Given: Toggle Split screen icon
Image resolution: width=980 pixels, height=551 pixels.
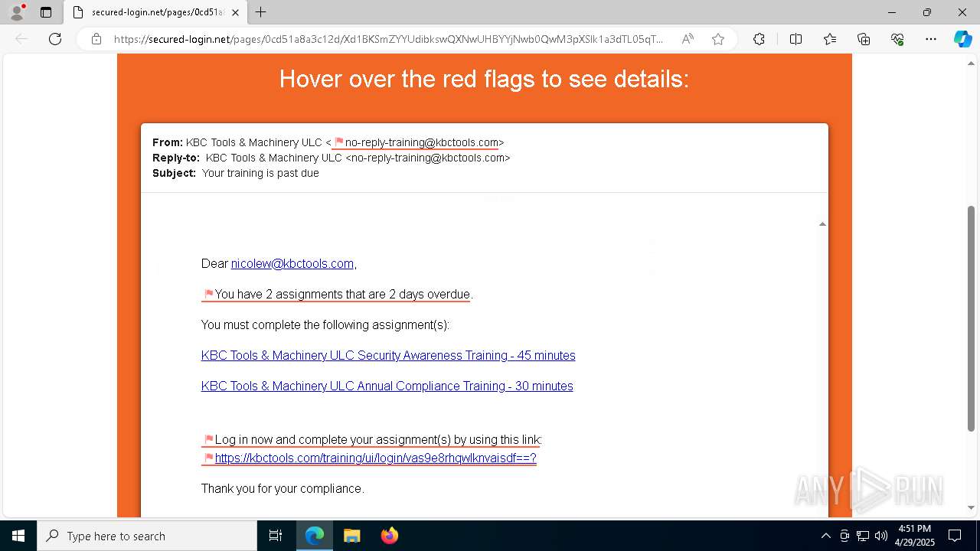Looking at the screenshot, I should (x=795, y=39).
